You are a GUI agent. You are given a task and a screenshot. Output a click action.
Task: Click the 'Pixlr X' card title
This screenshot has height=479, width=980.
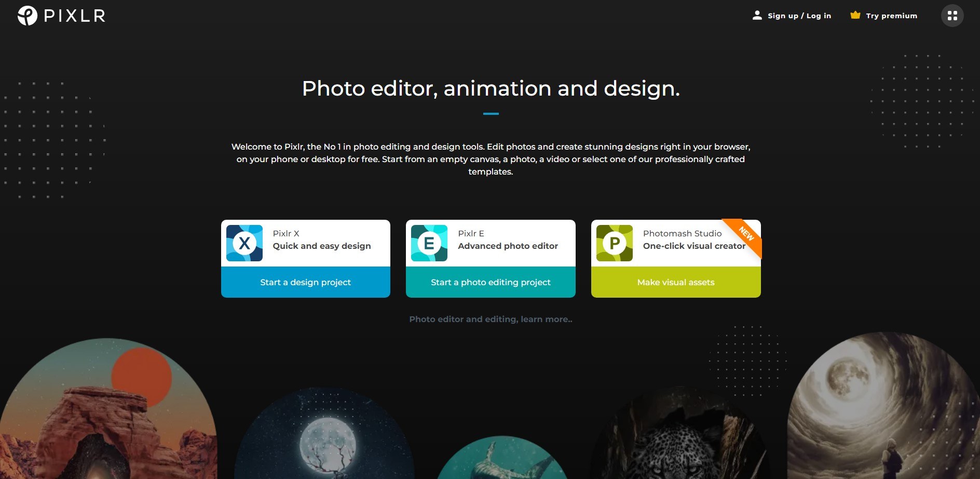[286, 233]
